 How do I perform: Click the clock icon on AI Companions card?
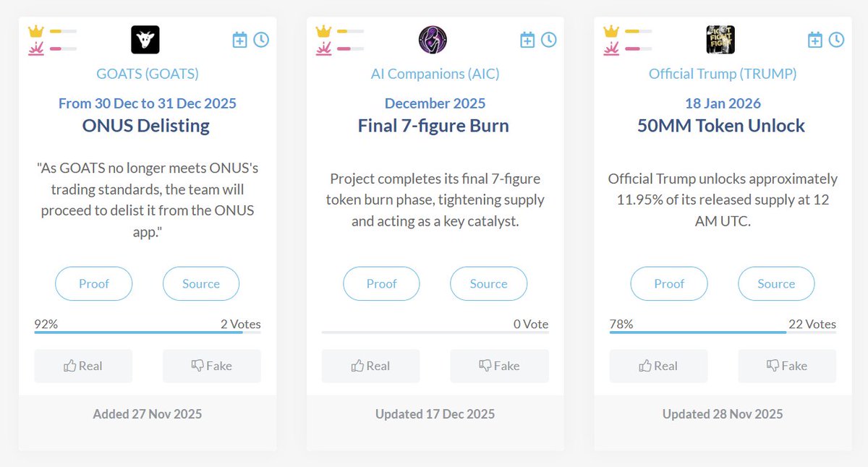[x=549, y=40]
